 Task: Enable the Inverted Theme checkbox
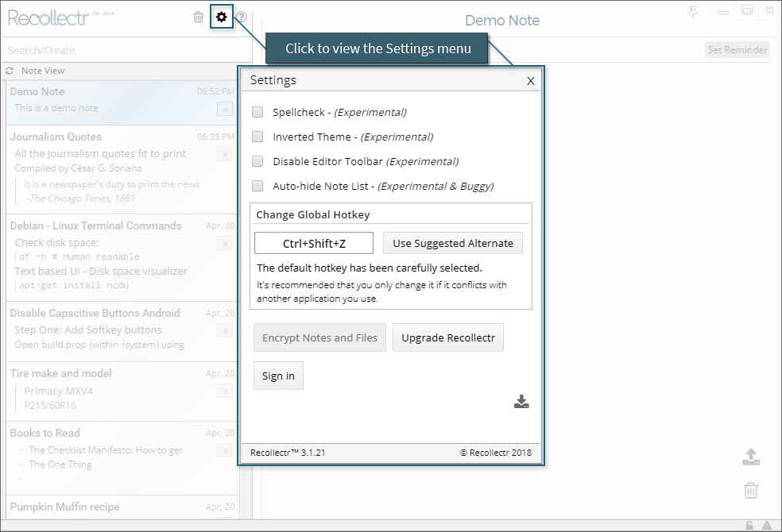[257, 137]
